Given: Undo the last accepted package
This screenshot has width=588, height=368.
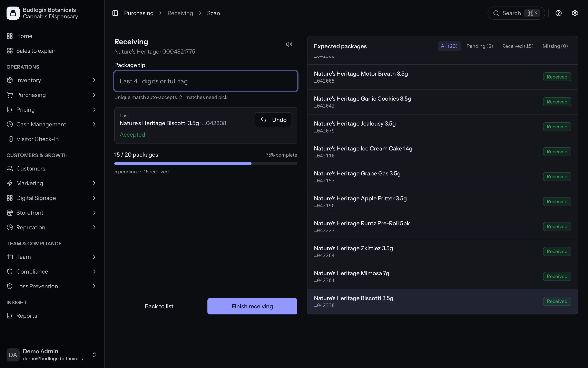Looking at the screenshot, I should click(273, 120).
